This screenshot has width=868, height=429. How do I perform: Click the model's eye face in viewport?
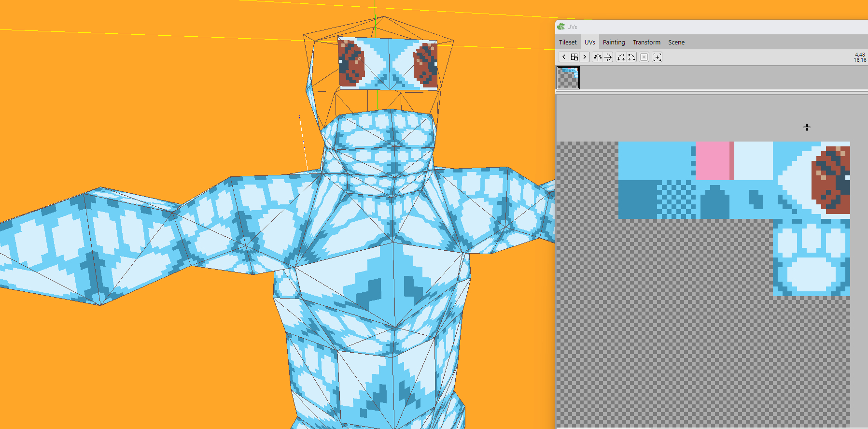pyautogui.click(x=388, y=64)
